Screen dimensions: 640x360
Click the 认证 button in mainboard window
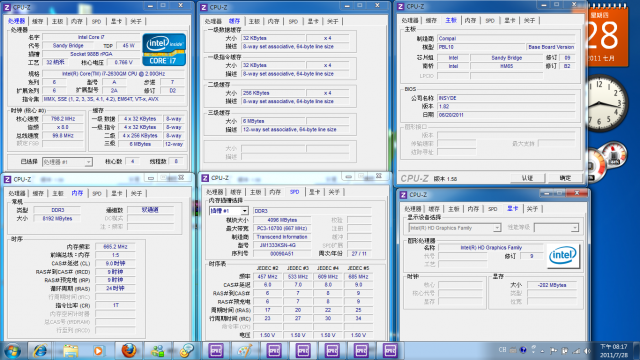click(527, 178)
